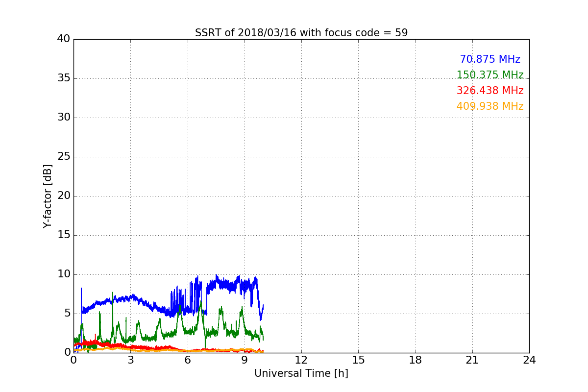588x392 pixels.
Task: Click y-axis tick label 25
Action: 64,157
